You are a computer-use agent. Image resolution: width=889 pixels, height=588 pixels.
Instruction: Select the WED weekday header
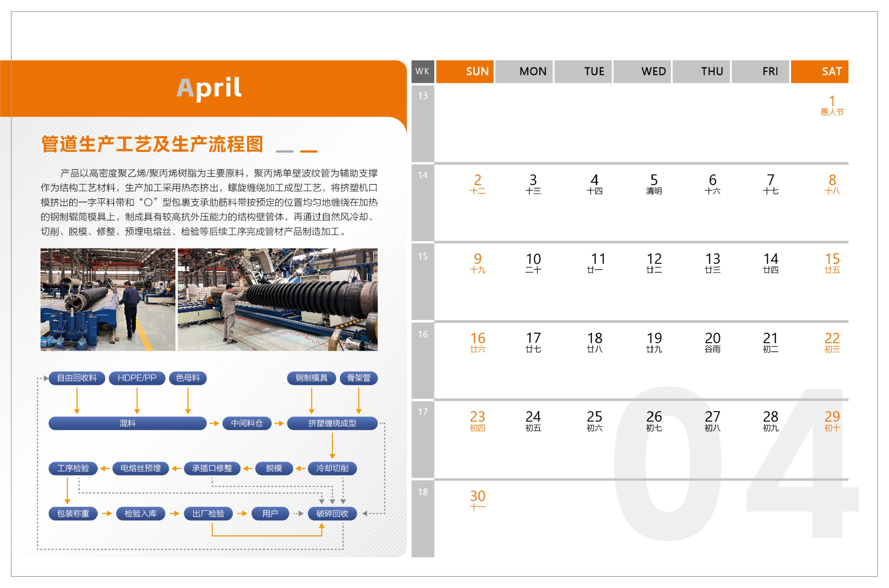[x=642, y=71]
